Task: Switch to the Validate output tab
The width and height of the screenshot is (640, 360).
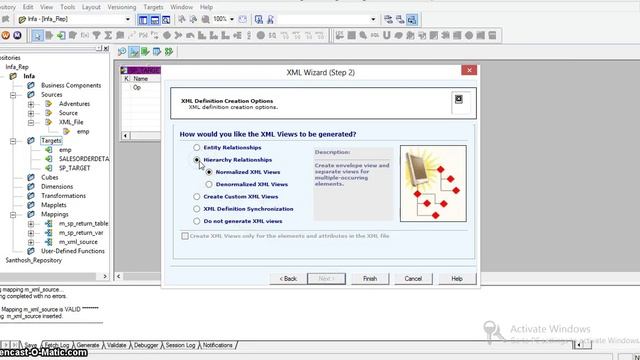Action: [x=117, y=345]
